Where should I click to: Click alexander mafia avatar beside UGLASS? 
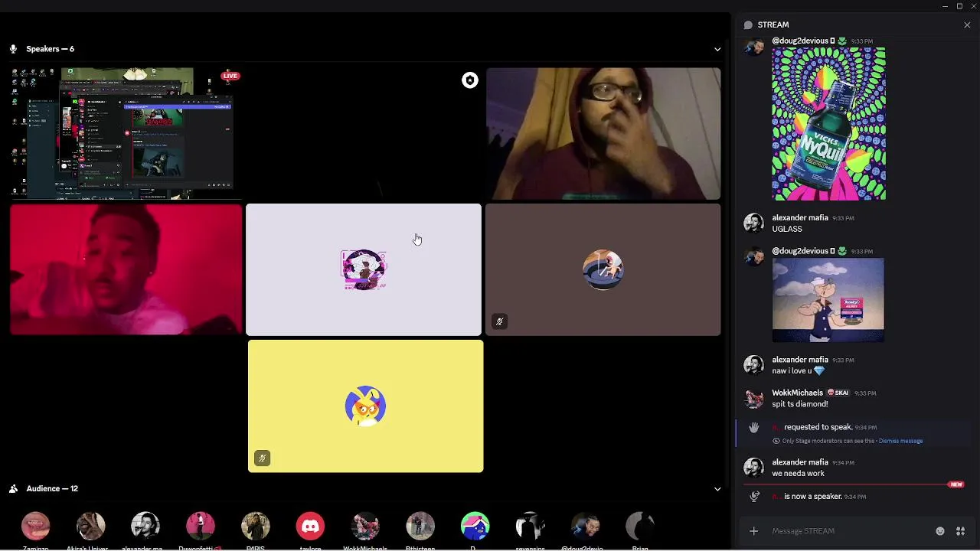pos(754,223)
